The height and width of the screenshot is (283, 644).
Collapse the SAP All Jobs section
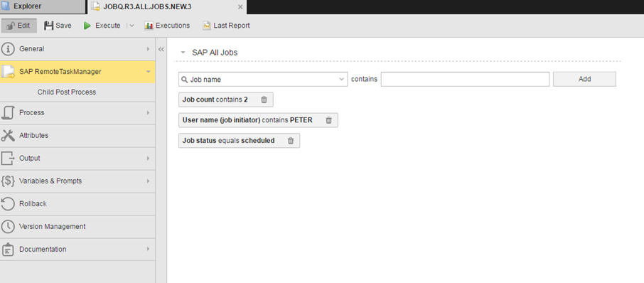pyautogui.click(x=183, y=53)
